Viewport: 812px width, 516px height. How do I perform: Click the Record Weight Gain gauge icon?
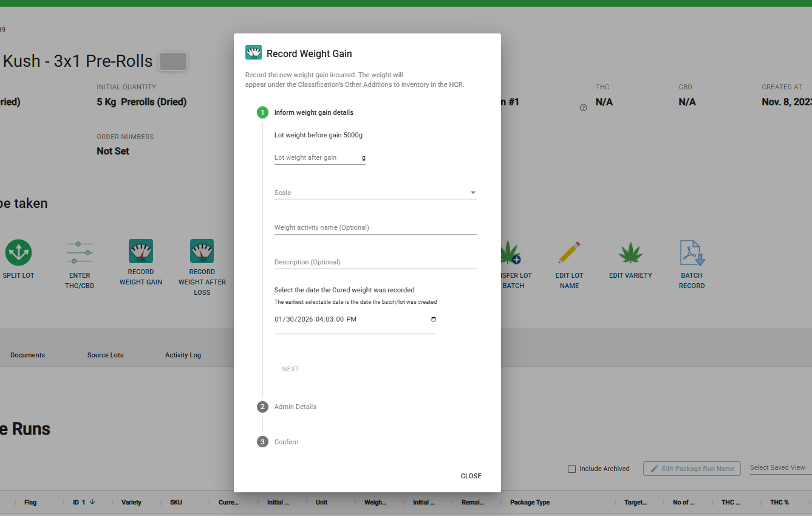coord(140,251)
